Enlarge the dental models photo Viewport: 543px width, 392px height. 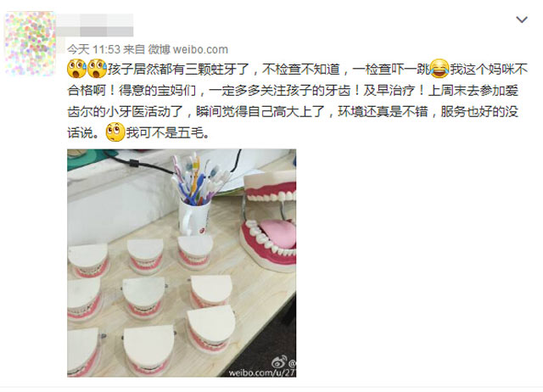pos(182,263)
